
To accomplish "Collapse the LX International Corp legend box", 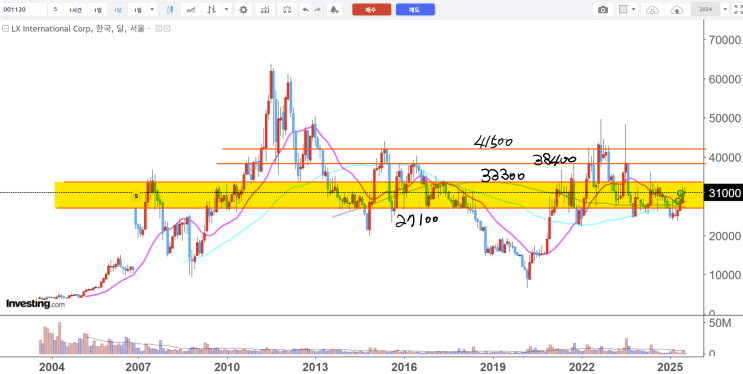I will [5, 29].
